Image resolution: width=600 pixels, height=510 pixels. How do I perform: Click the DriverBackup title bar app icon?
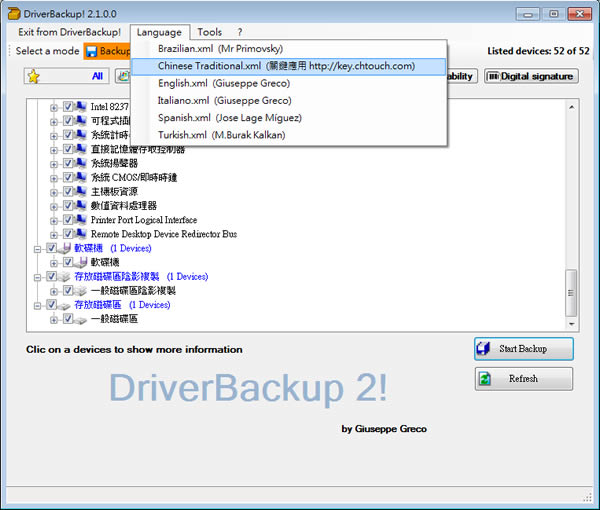[14, 14]
